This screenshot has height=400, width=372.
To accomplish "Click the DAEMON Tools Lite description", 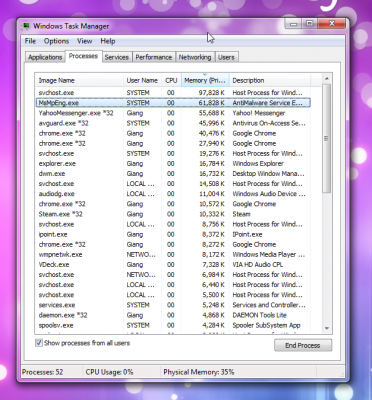I will click(x=259, y=315).
